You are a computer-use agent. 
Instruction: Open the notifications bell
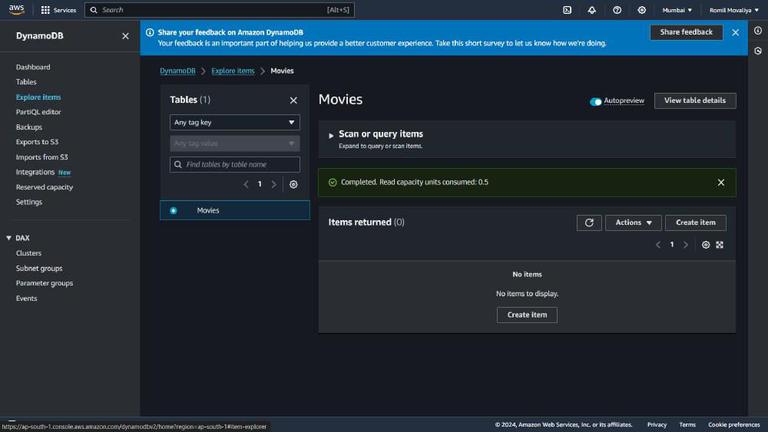pos(592,10)
